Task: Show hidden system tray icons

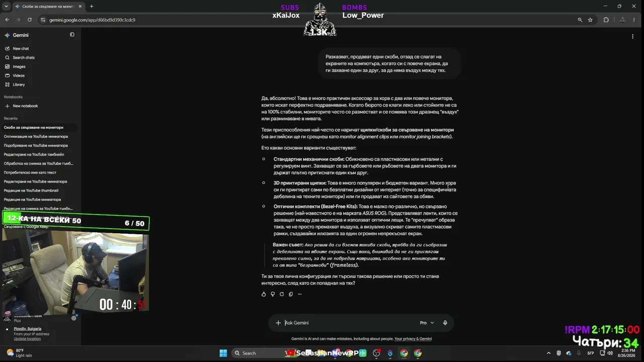Action: point(548,353)
